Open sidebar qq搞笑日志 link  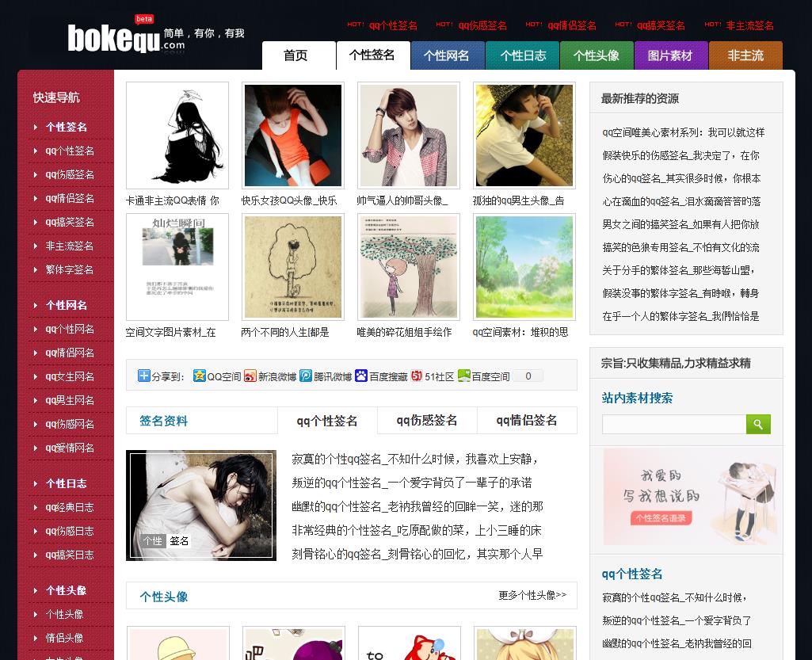[x=70, y=555]
